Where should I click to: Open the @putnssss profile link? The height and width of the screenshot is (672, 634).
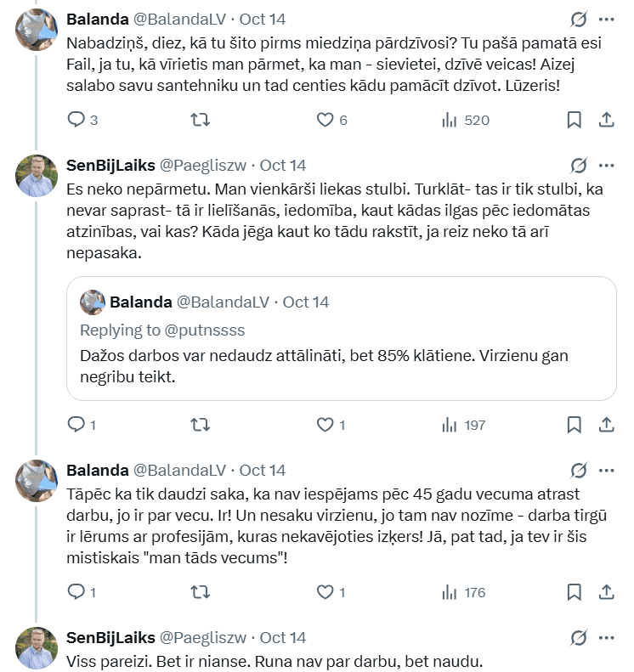pyautogui.click(x=209, y=330)
